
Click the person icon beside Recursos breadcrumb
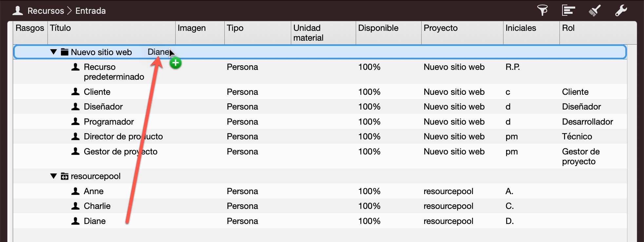pos(18,10)
